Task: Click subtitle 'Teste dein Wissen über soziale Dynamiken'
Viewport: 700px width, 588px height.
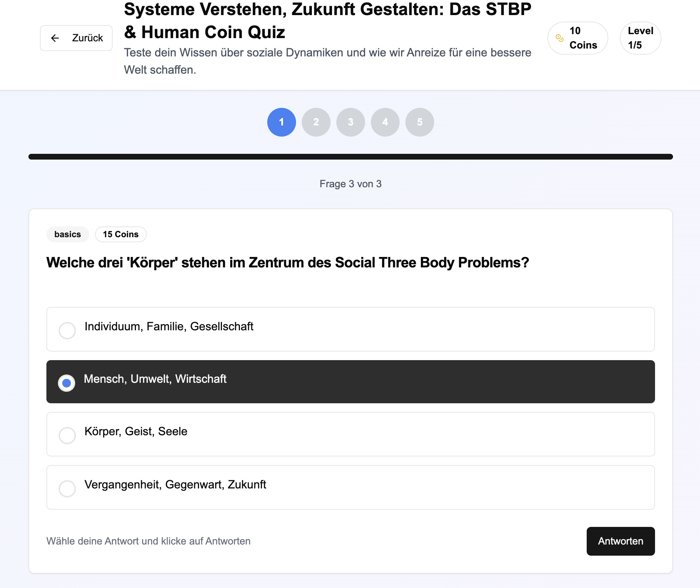Action: (328, 61)
